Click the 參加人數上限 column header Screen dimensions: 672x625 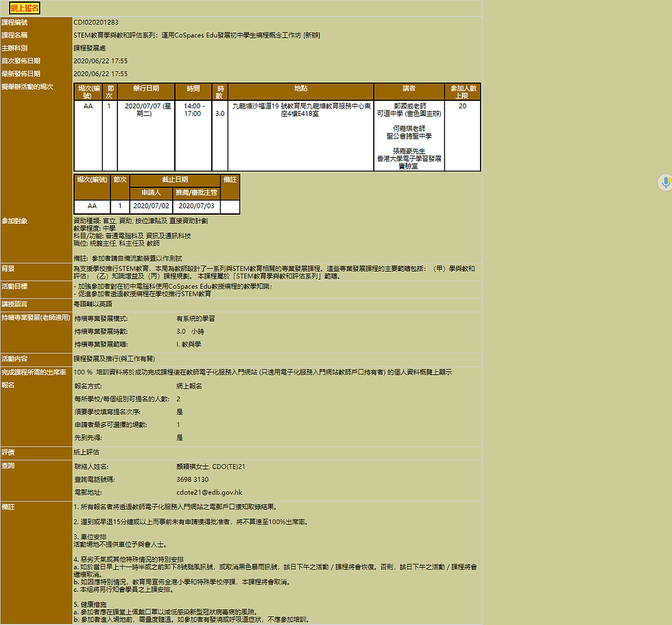(463, 92)
